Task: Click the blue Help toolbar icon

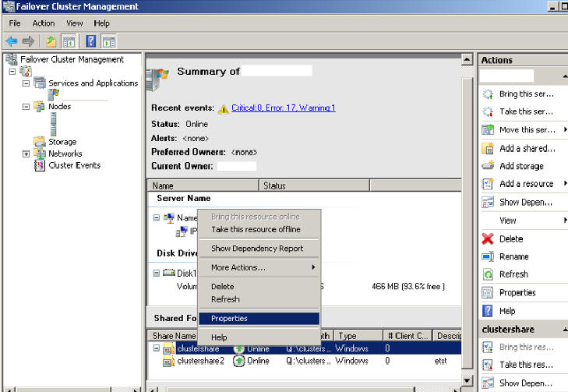Action: click(90, 41)
